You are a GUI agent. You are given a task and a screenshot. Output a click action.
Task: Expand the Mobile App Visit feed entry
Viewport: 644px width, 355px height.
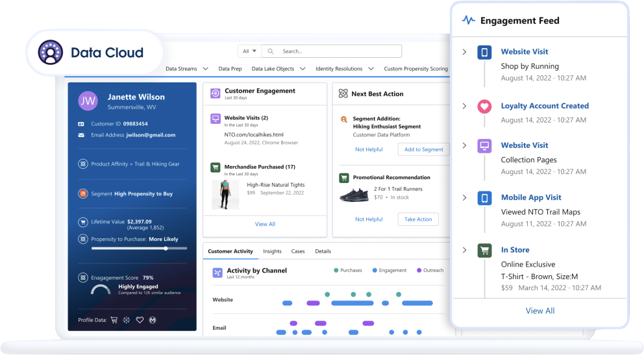coord(465,198)
